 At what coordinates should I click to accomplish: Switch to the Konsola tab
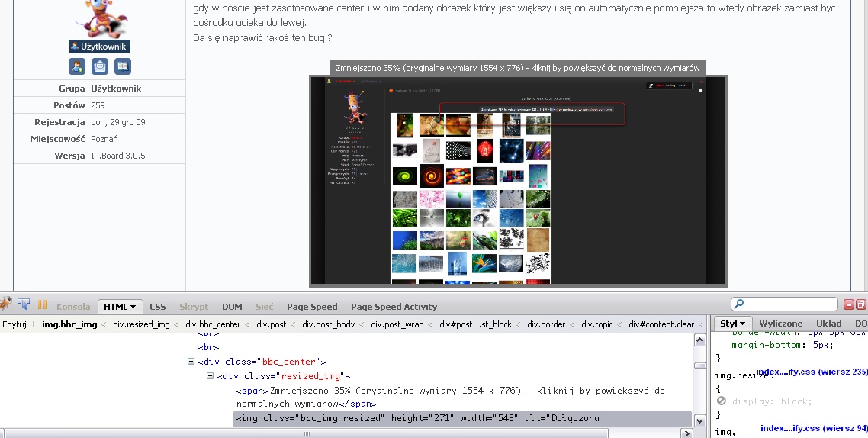(x=73, y=307)
